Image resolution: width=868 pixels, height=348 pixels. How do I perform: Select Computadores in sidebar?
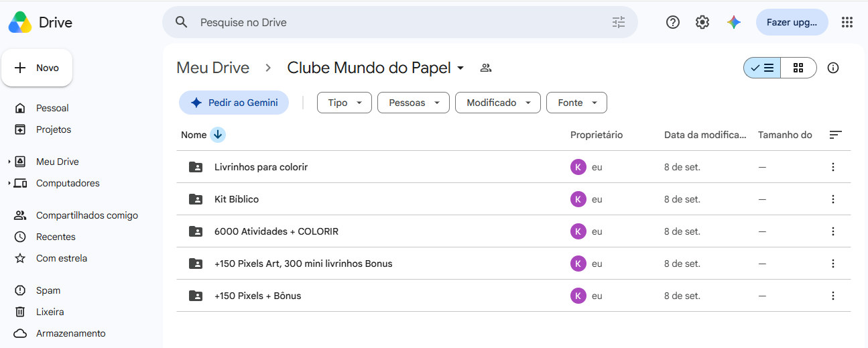coord(68,183)
